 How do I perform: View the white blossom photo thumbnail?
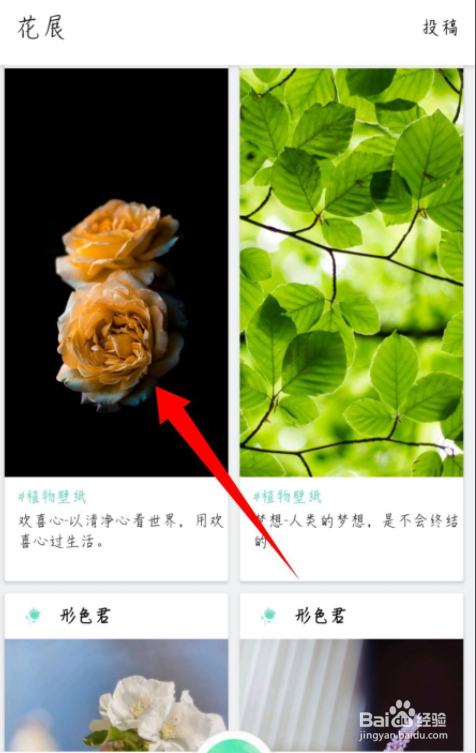[x=116, y=695]
